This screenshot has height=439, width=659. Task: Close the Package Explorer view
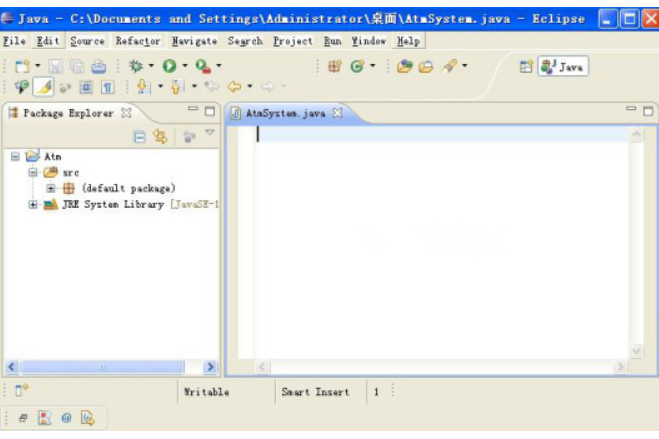[126, 113]
